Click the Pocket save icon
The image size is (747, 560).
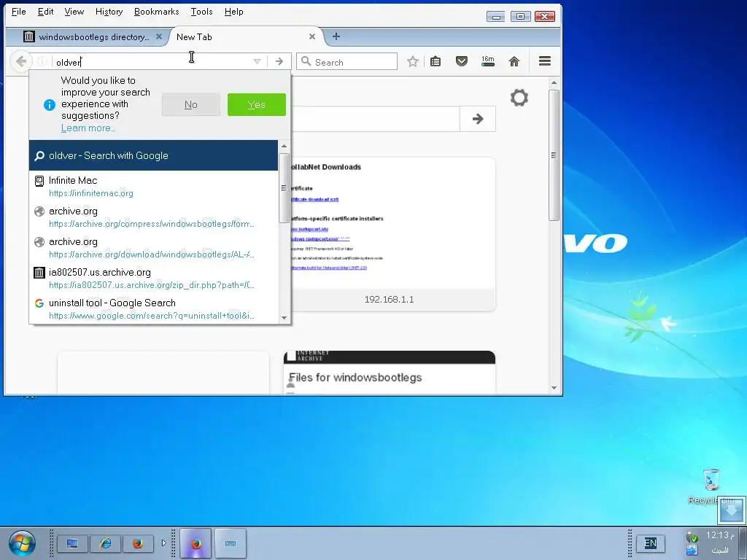(462, 61)
